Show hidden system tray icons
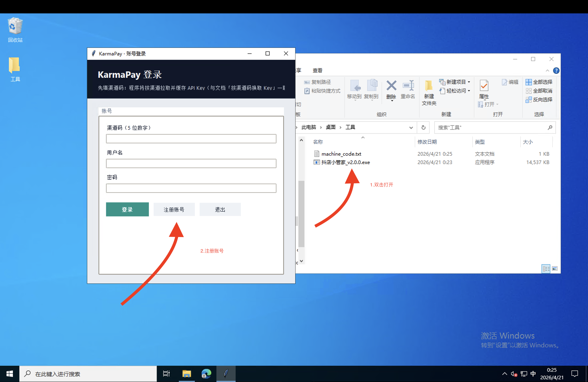The image size is (588, 382). pyautogui.click(x=504, y=374)
